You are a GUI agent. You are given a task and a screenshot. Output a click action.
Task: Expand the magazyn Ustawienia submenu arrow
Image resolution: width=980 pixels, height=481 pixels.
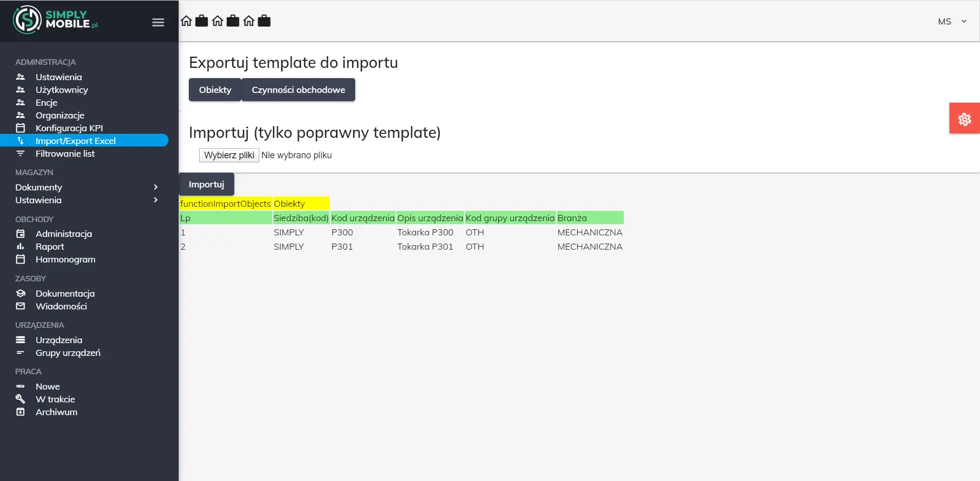156,200
